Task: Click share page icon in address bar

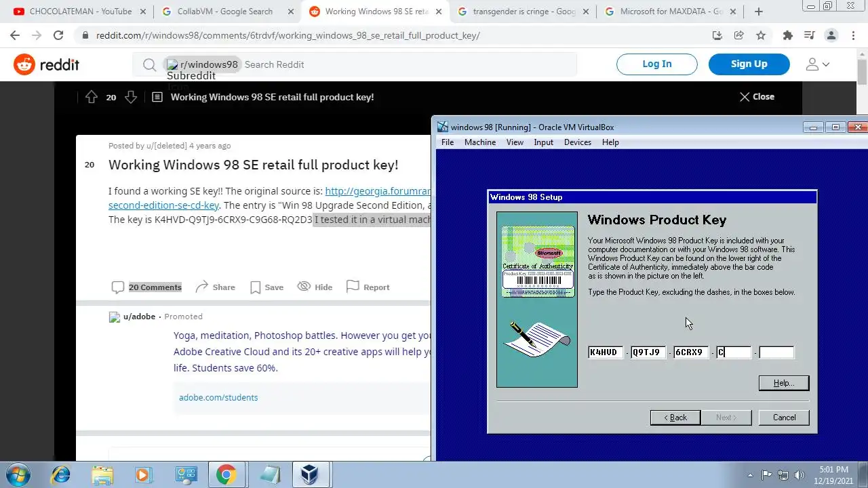Action: pyautogui.click(x=739, y=35)
